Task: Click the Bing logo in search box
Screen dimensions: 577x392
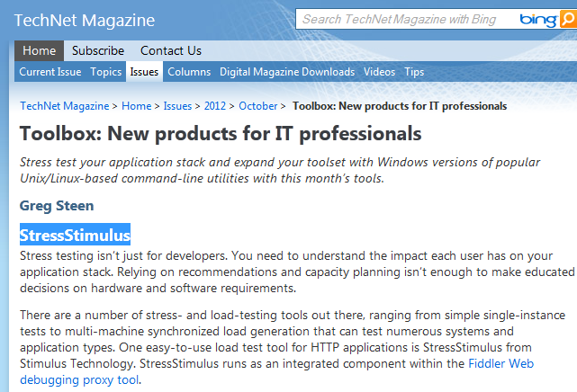Action: pyautogui.click(x=538, y=20)
